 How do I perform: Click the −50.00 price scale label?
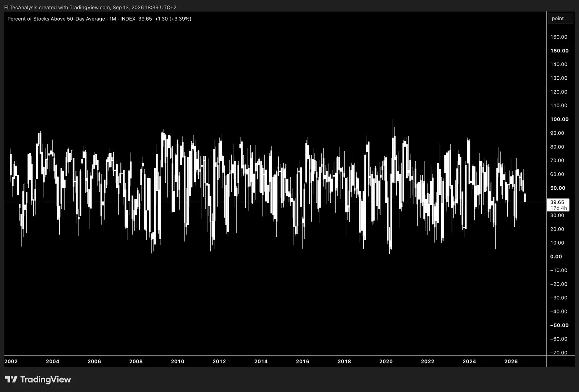[x=559, y=325]
